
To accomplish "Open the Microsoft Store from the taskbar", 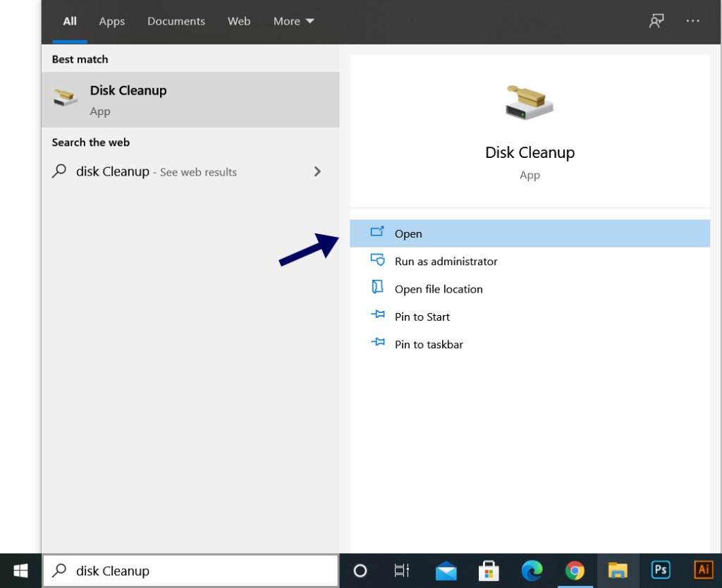I will point(489,570).
